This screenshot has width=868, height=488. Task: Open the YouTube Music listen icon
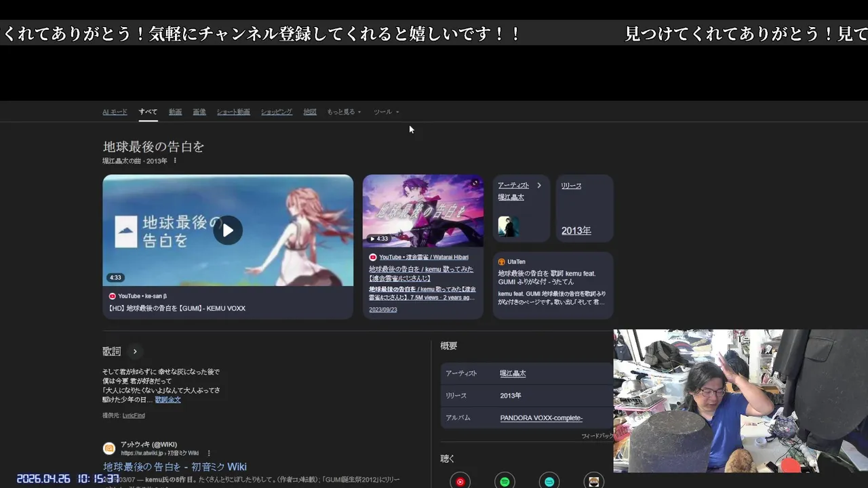point(460,481)
